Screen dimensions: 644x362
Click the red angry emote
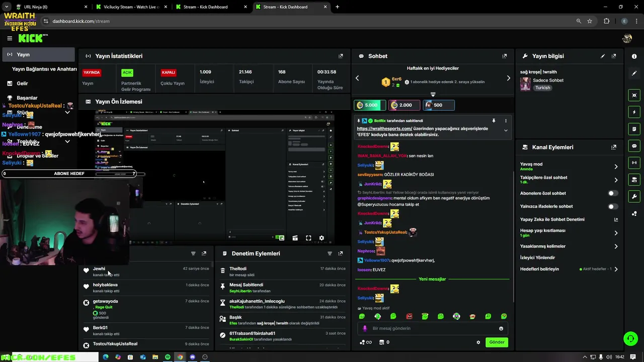(410, 316)
